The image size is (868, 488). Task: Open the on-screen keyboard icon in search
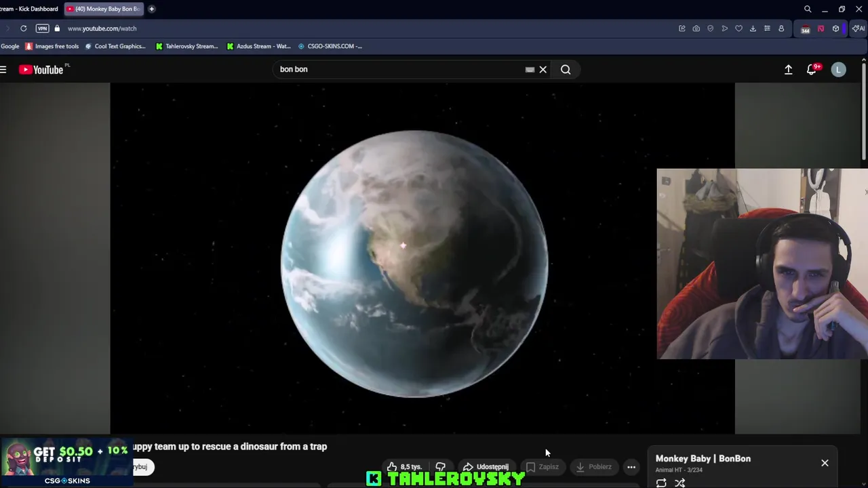(x=530, y=69)
